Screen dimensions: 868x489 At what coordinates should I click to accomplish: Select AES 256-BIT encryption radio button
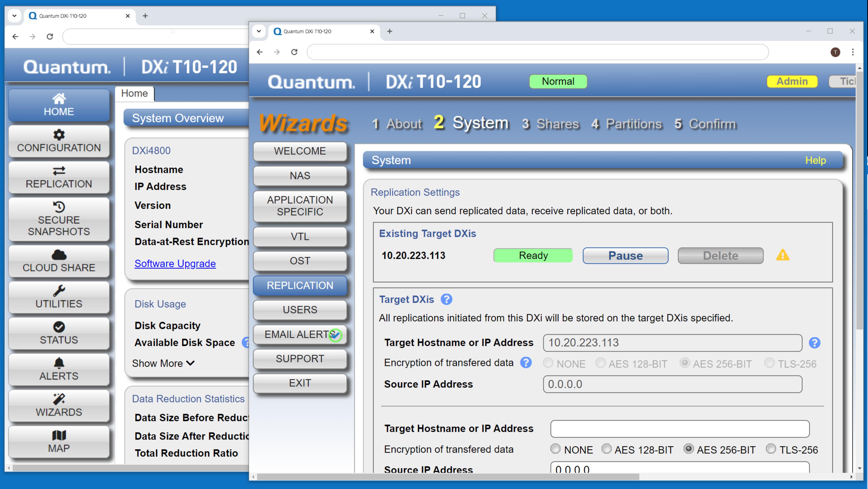tap(688, 449)
